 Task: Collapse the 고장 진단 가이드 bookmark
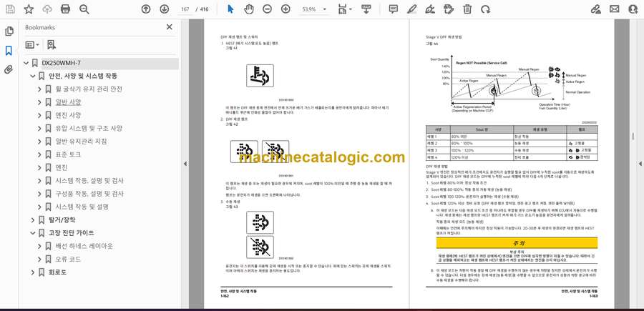pos(33,233)
